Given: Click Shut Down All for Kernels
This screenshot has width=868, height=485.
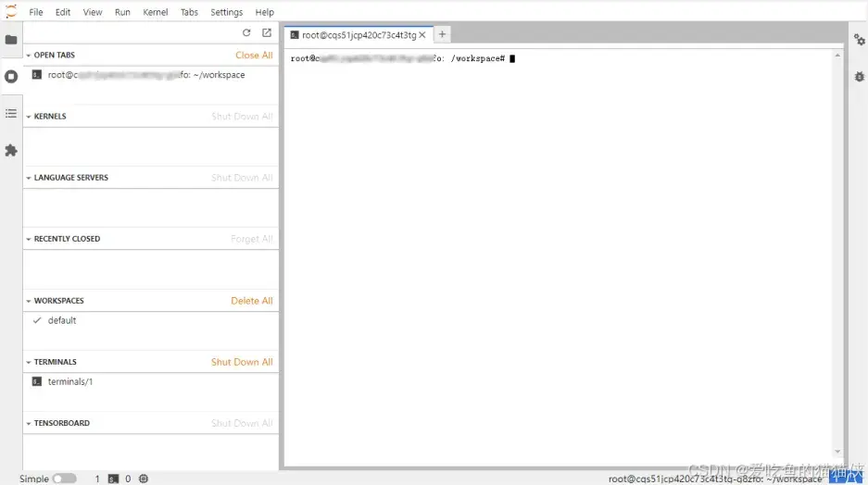Looking at the screenshot, I should click(x=242, y=117).
